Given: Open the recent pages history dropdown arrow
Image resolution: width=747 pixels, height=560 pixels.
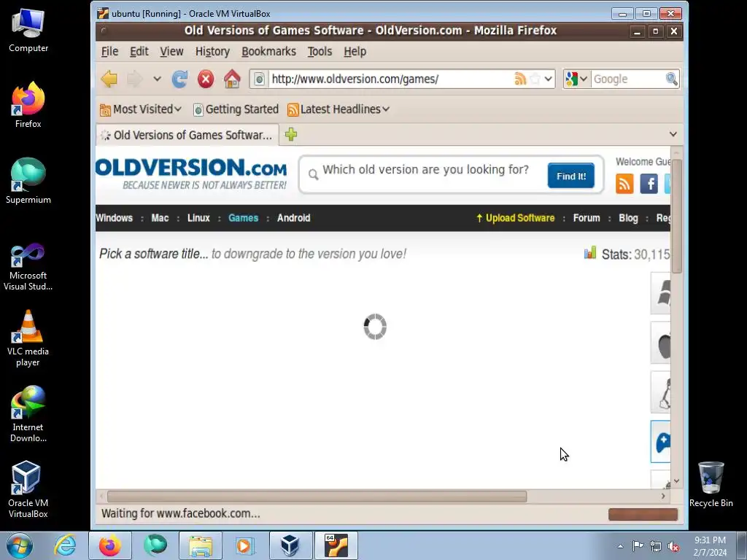Looking at the screenshot, I should click(x=158, y=79).
